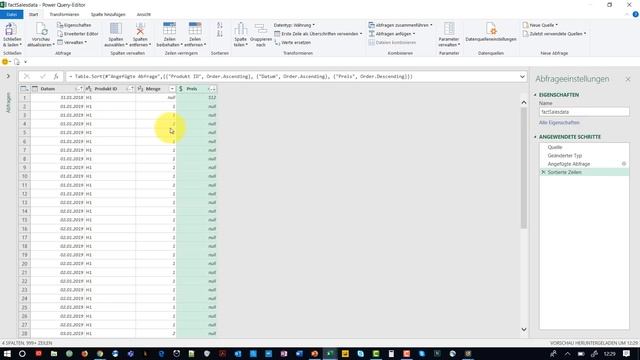Click the Zeilen beibehalten icon

click(169, 29)
